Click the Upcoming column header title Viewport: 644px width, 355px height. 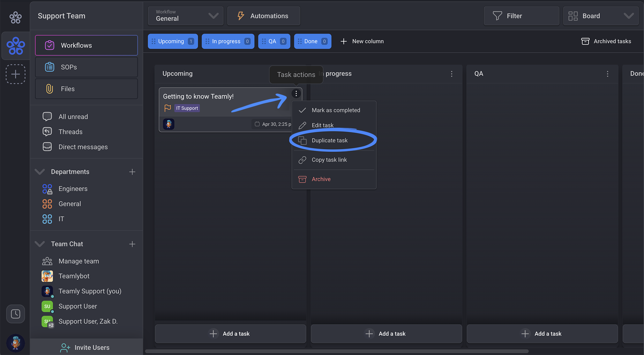pos(177,74)
